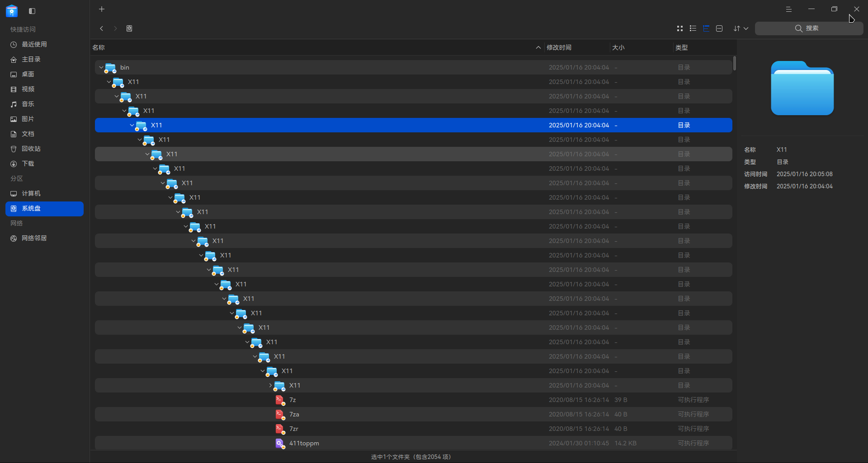Open the view options button

[719, 28]
